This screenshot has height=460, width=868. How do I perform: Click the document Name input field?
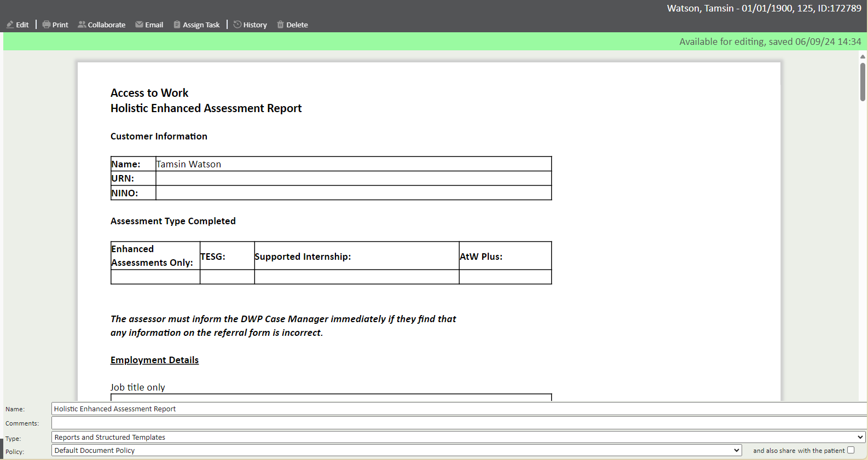point(459,409)
